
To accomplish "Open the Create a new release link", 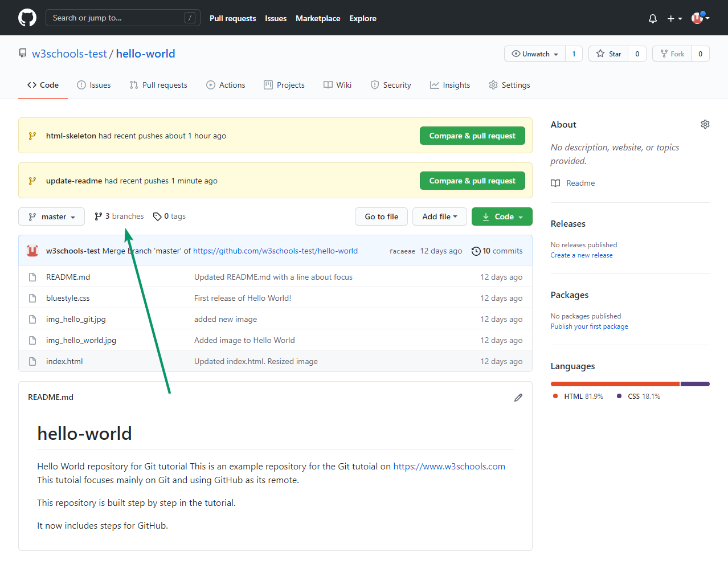I will coord(581,255).
